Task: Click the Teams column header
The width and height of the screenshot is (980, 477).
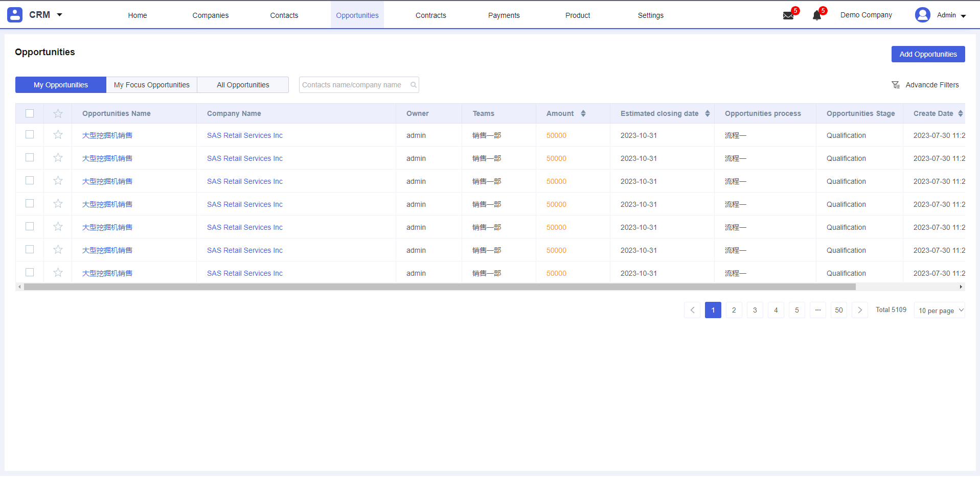Action: pyautogui.click(x=484, y=113)
